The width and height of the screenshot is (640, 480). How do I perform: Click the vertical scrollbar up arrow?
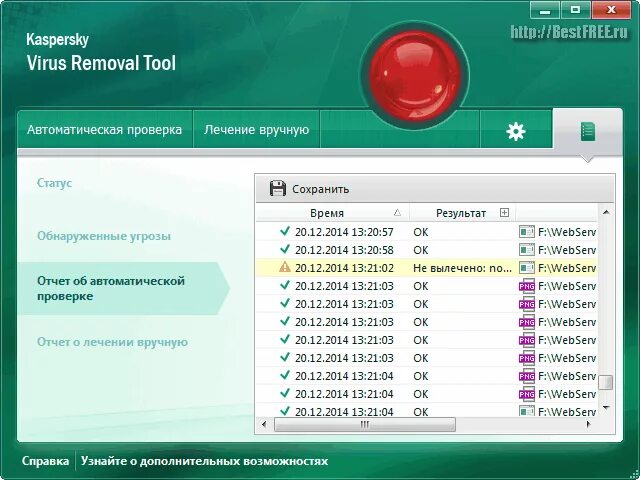pos(606,212)
